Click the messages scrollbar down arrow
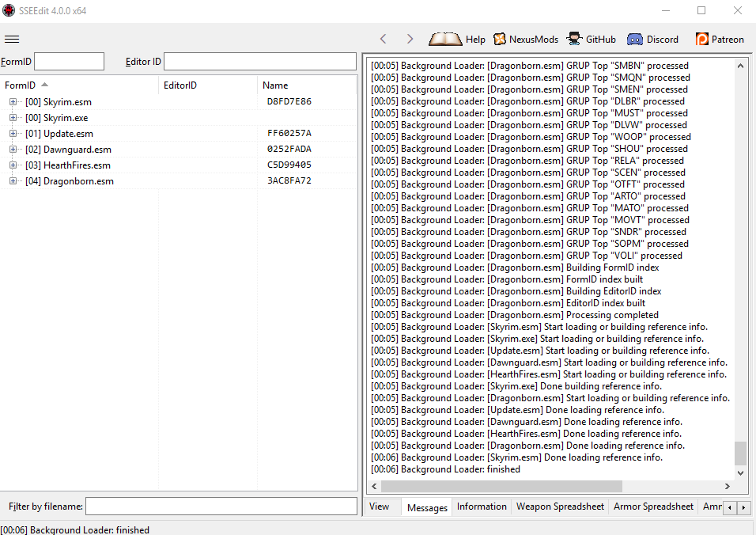The width and height of the screenshot is (756, 535). tap(740, 474)
